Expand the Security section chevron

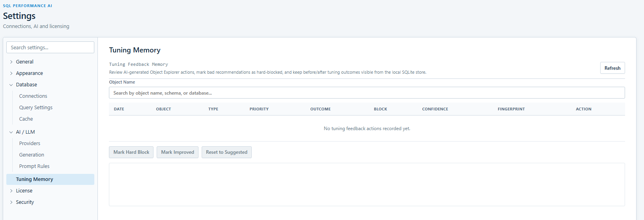11,202
